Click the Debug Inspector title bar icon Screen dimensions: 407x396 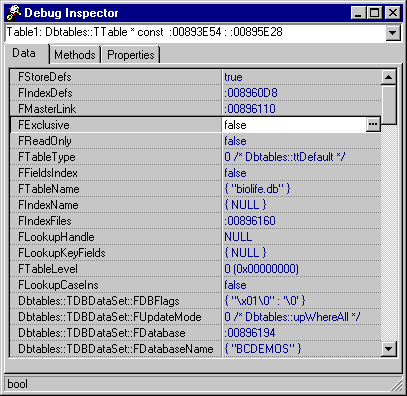(13, 13)
